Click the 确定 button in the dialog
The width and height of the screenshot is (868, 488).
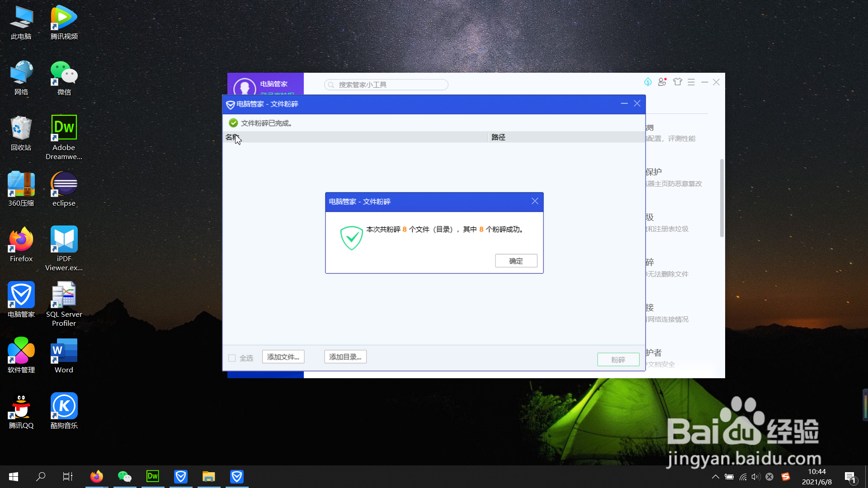coord(516,261)
